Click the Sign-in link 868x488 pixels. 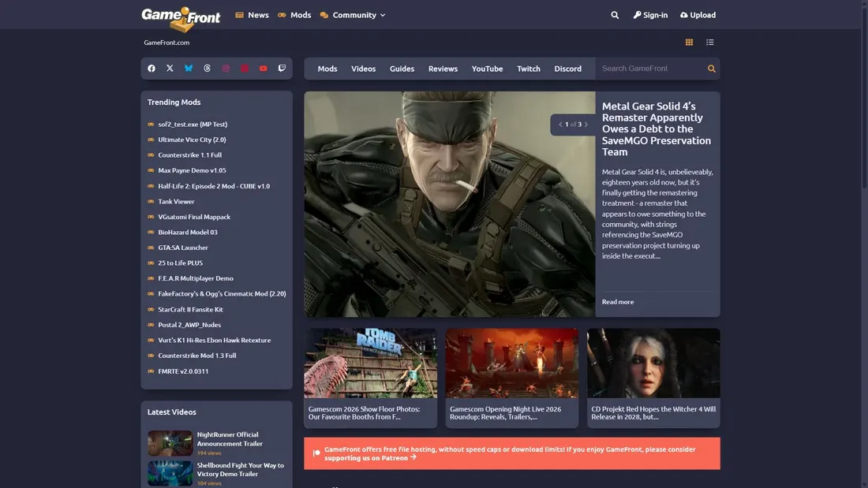(650, 15)
